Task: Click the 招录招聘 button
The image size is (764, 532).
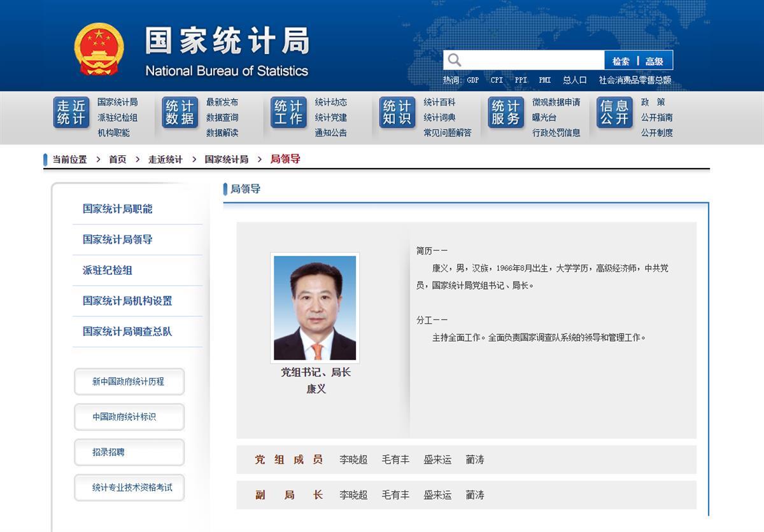Action: [x=129, y=452]
